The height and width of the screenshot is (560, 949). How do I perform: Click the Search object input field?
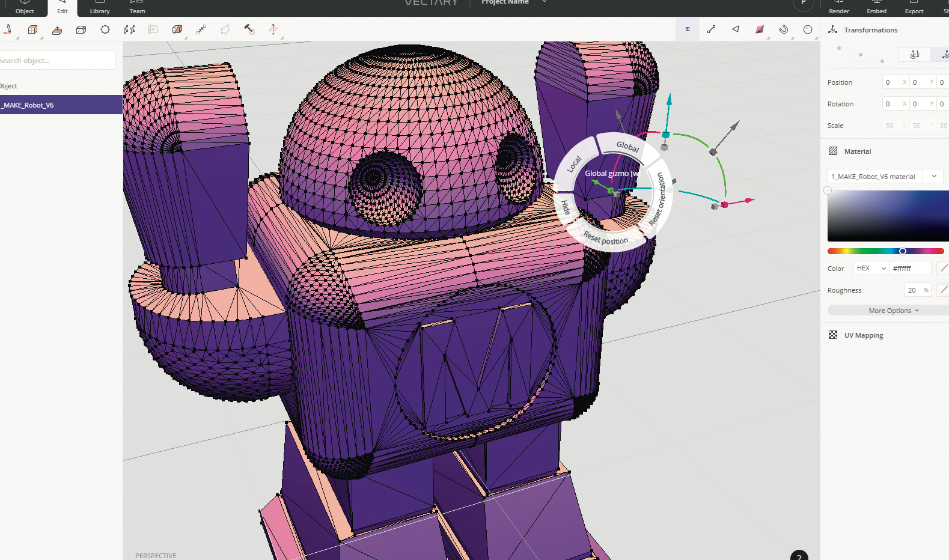point(57,61)
